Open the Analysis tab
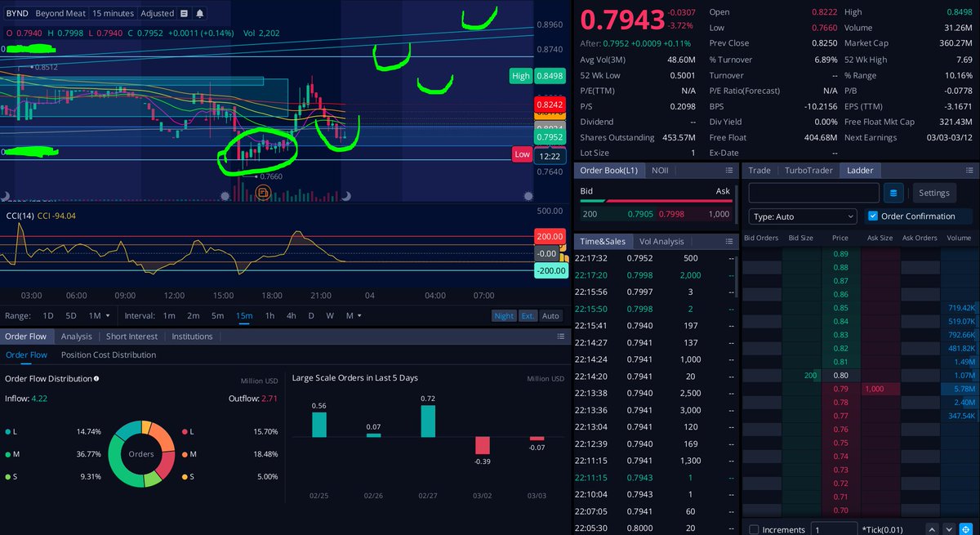Screen dimensions: 980x535 coord(77,337)
